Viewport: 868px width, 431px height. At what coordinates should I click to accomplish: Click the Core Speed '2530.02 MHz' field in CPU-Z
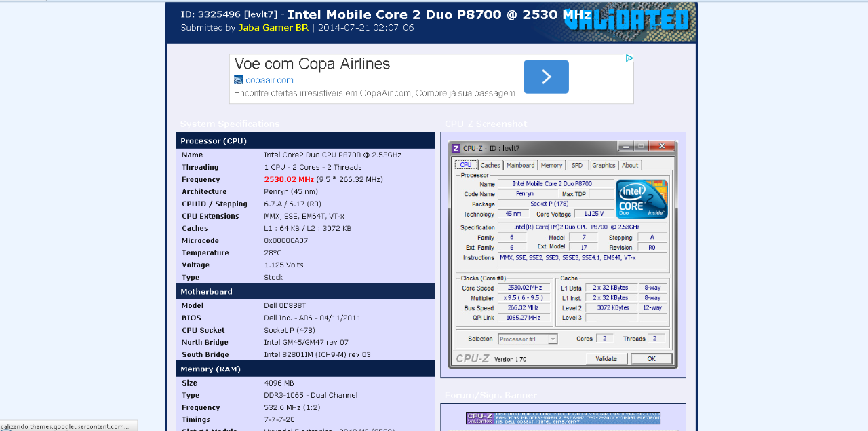coord(524,288)
